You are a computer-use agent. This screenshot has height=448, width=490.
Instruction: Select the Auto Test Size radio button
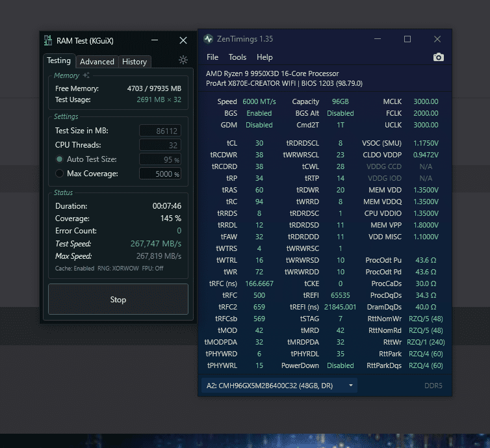(59, 159)
